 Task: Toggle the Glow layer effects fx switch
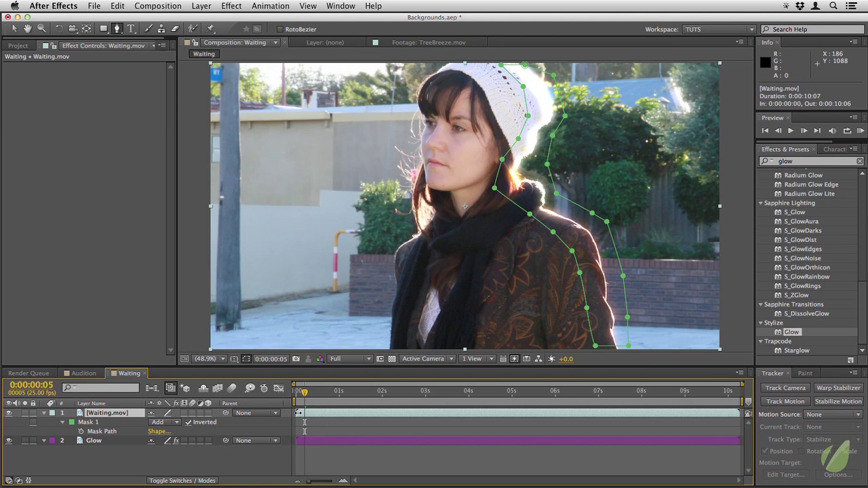[x=176, y=441]
